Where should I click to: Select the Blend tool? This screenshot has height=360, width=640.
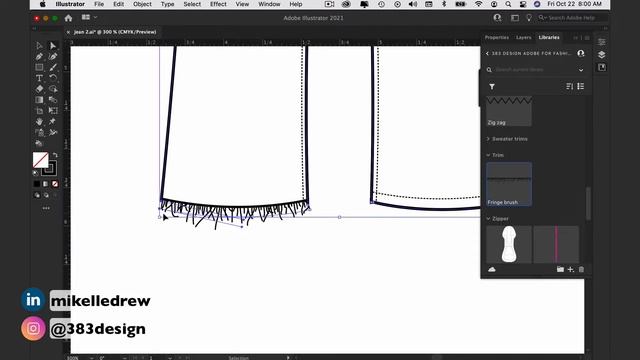(53, 100)
